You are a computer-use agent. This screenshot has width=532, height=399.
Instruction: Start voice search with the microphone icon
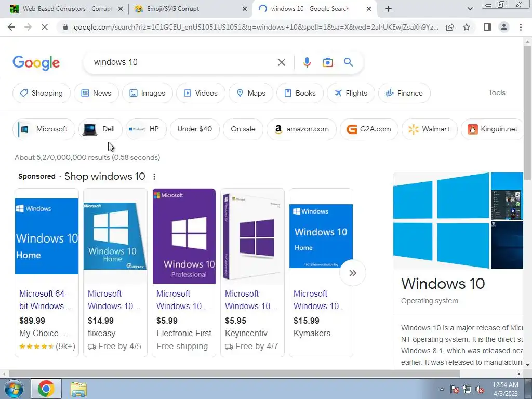(307, 62)
